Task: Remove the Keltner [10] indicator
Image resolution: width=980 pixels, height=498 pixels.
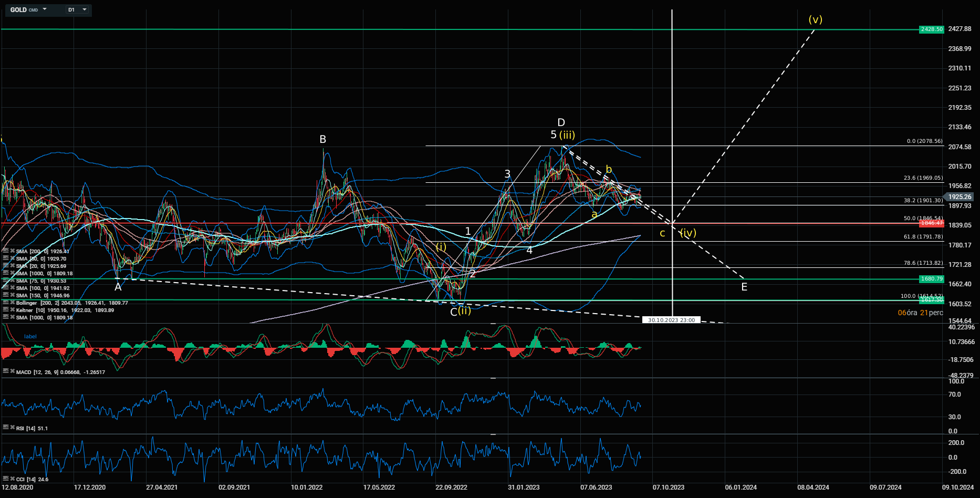Action: (12, 310)
